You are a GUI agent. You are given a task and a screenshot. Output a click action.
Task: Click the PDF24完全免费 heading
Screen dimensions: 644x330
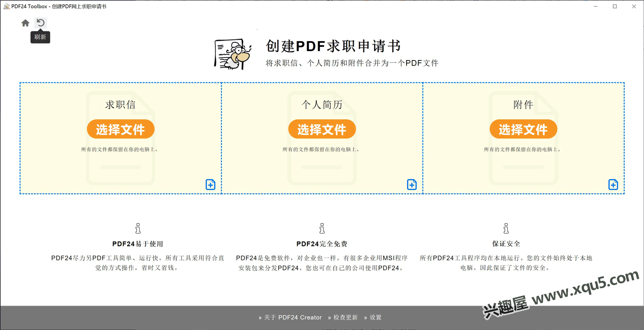click(x=322, y=244)
